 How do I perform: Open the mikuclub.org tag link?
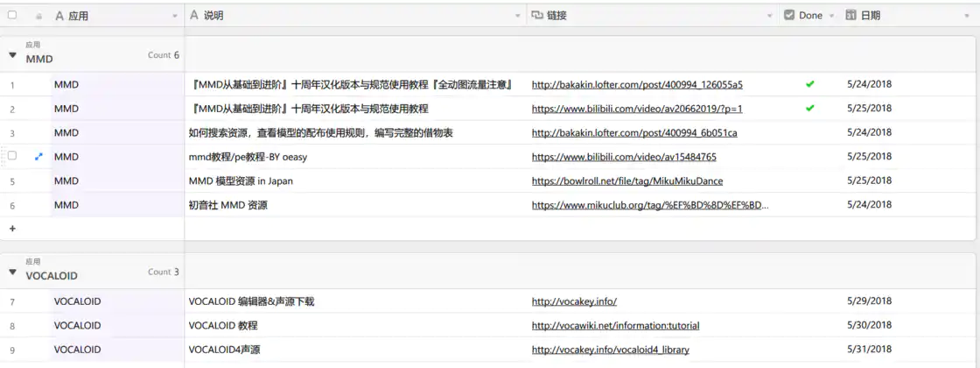click(x=651, y=205)
